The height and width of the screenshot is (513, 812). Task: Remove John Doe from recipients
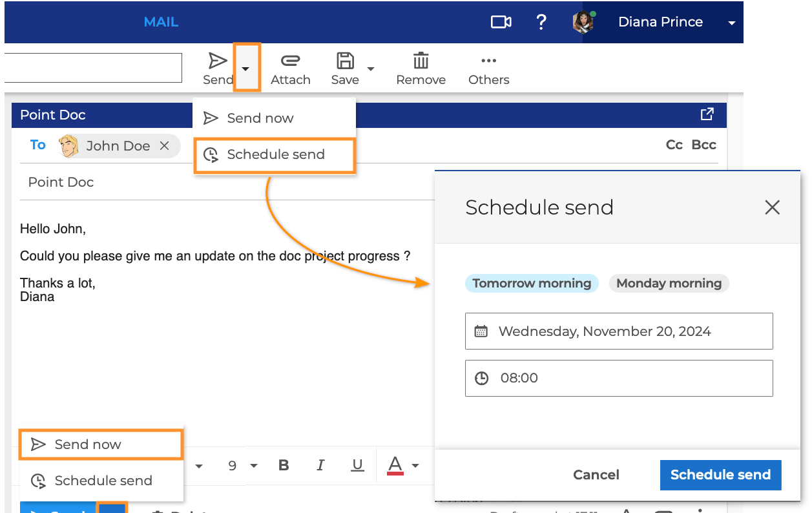[165, 146]
